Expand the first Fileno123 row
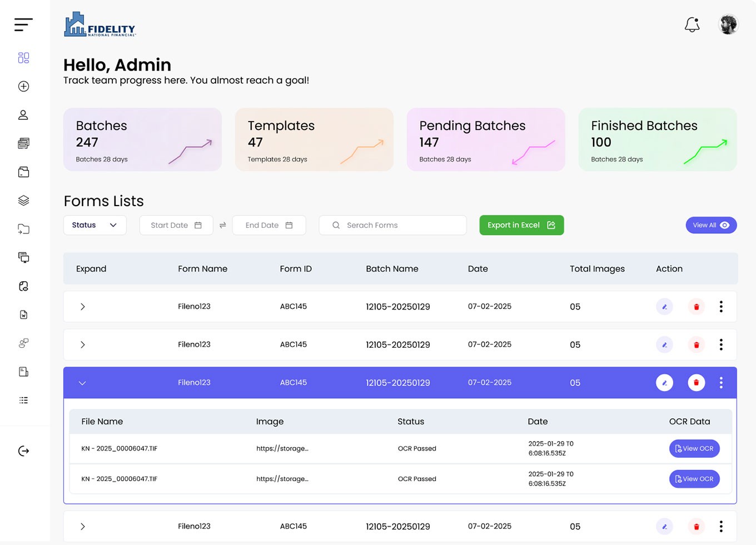 pos(82,307)
